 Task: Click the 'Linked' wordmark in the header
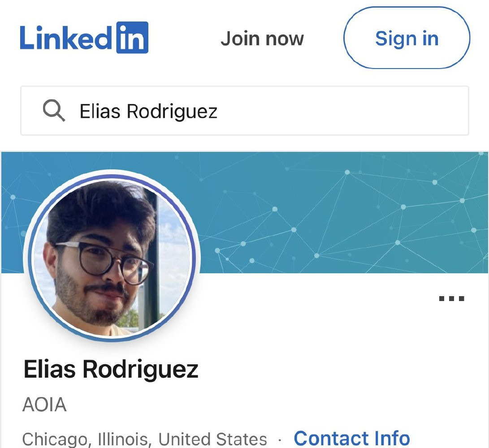(x=65, y=38)
